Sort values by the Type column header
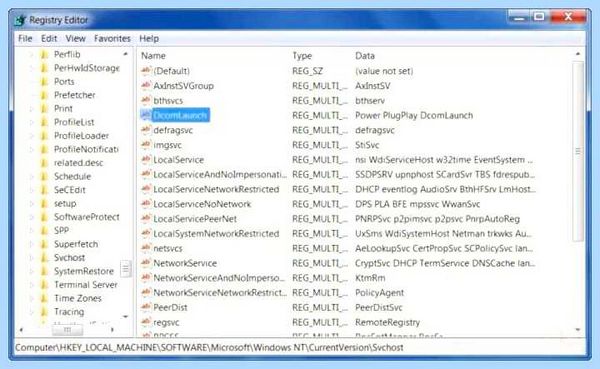Screen dimensions: 600x369 pos(302,56)
